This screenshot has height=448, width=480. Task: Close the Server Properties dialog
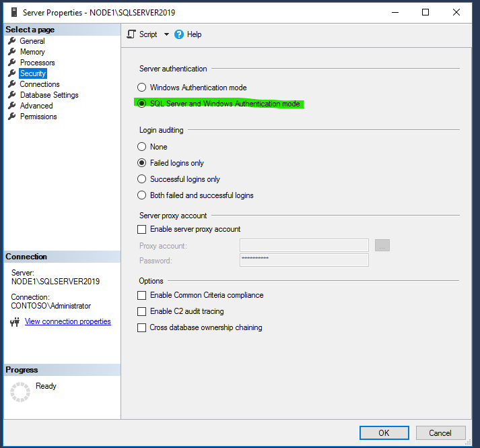456,12
